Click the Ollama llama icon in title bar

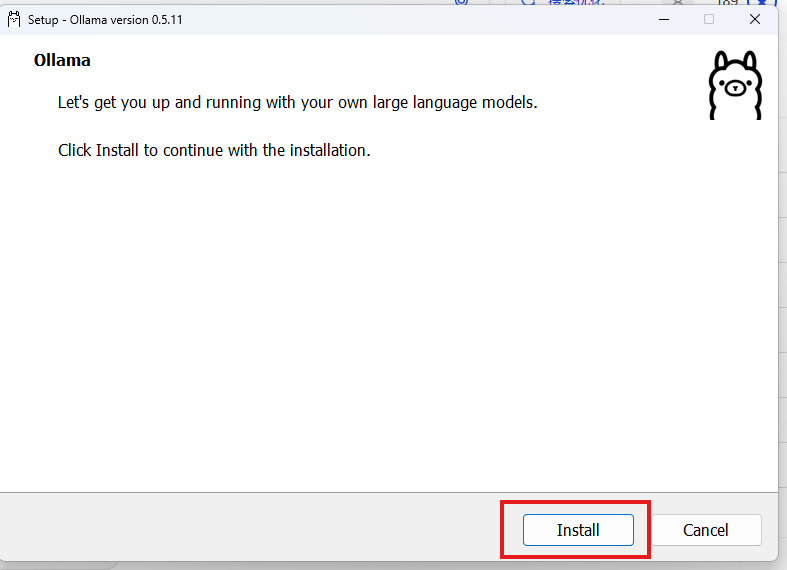(x=14, y=20)
